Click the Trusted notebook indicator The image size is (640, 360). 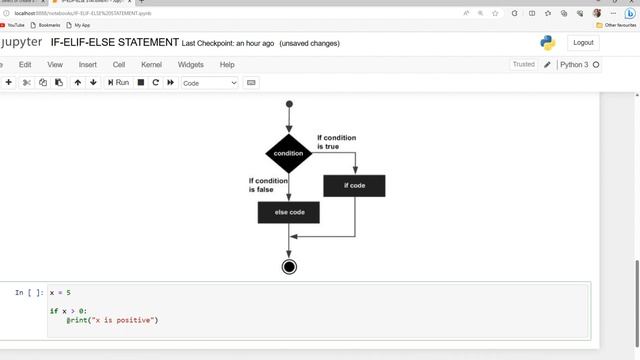tap(524, 64)
